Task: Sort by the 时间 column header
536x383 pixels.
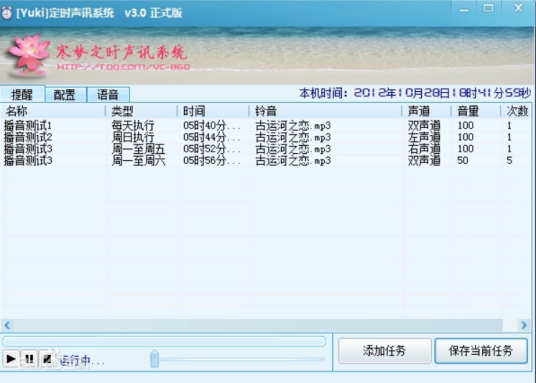Action: coord(213,111)
